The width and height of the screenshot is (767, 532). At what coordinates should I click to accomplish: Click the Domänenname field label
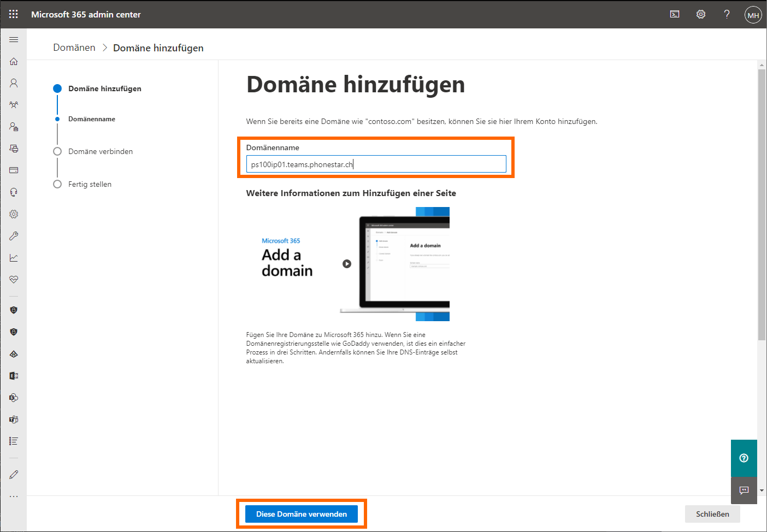click(x=273, y=147)
